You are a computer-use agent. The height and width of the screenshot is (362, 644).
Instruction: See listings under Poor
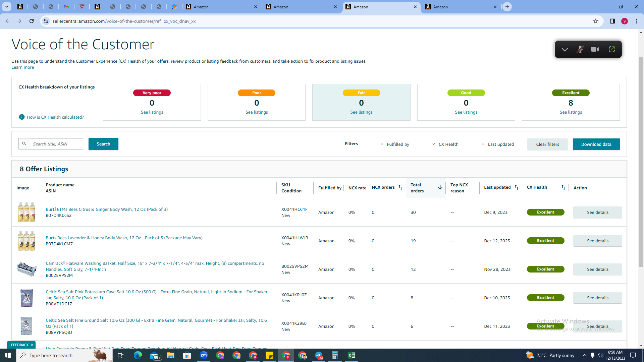click(257, 112)
